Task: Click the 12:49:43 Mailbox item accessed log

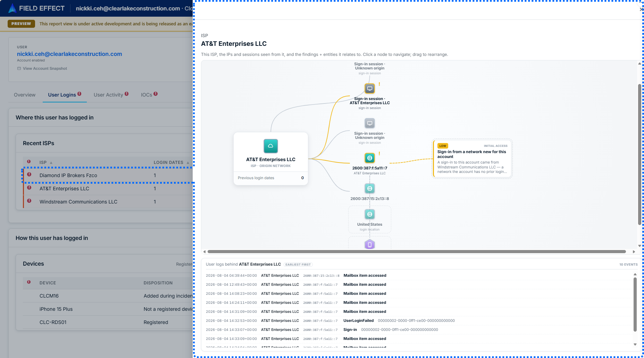Action: tap(419, 284)
